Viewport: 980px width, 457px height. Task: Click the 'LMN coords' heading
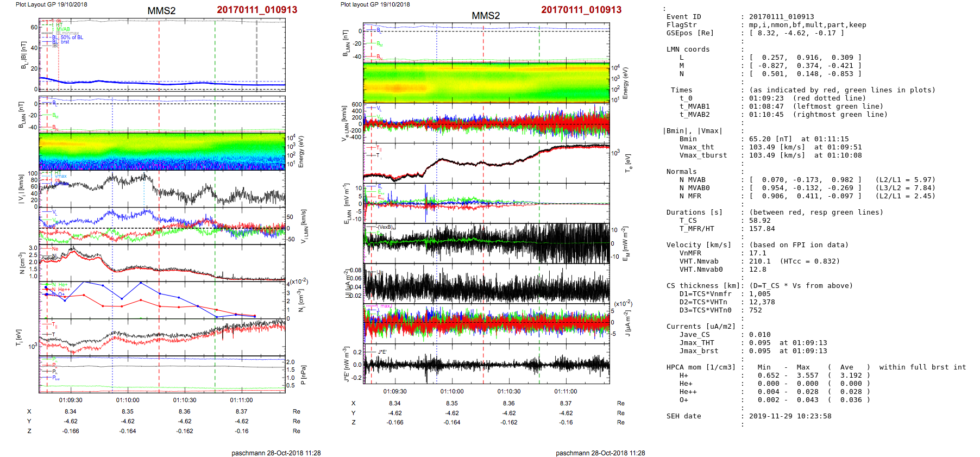pyautogui.click(x=688, y=49)
